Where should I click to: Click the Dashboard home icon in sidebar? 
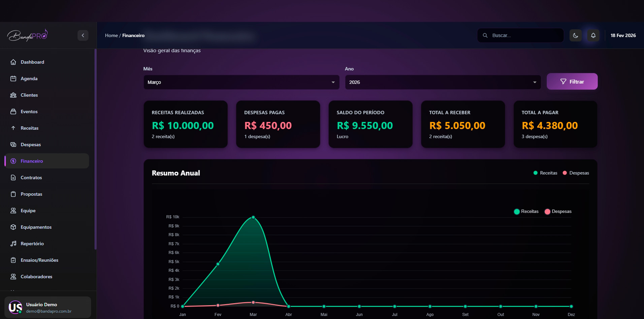(x=13, y=62)
